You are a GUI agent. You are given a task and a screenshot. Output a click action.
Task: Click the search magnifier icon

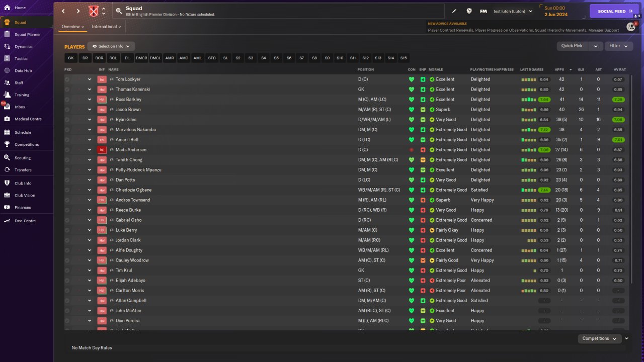click(x=119, y=11)
